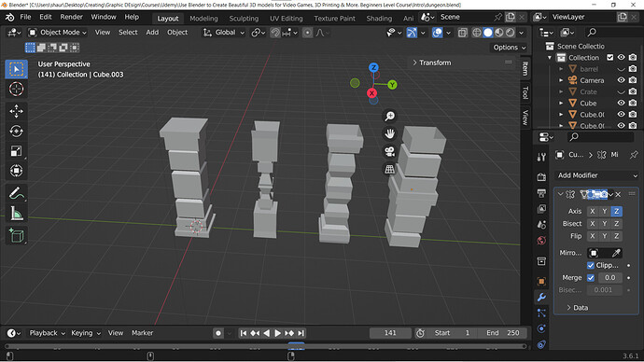Image resolution: width=644 pixels, height=362 pixels.
Task: Collapse the Collection tree in outliner
Action: click(x=550, y=58)
